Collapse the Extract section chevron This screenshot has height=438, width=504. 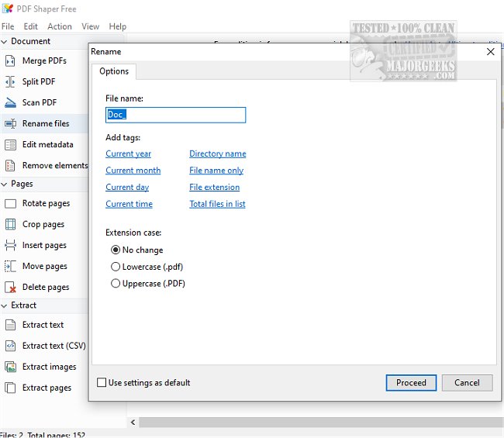point(4,305)
